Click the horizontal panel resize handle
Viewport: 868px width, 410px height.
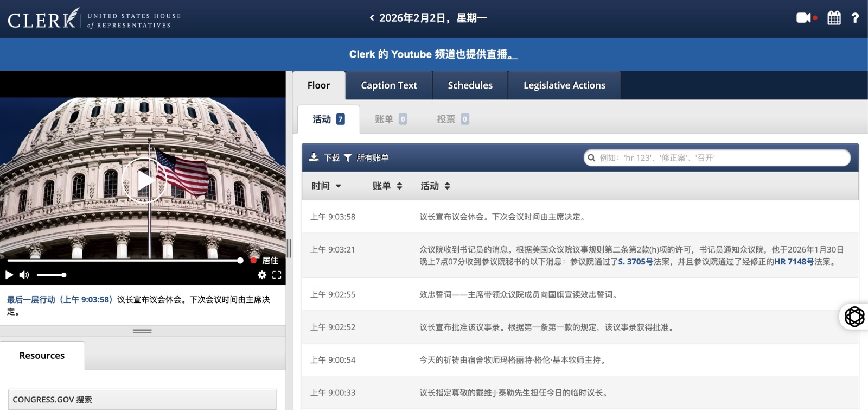pyautogui.click(x=142, y=330)
